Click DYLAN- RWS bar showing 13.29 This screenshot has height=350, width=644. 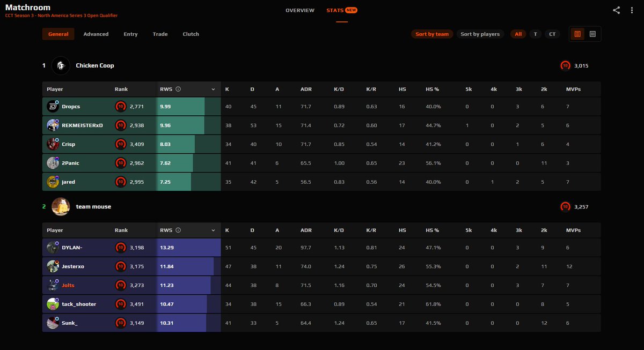188,247
